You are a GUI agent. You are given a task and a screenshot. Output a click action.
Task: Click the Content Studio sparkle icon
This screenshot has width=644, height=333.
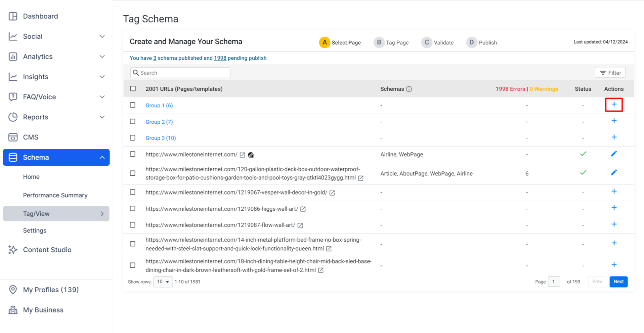[x=13, y=250]
